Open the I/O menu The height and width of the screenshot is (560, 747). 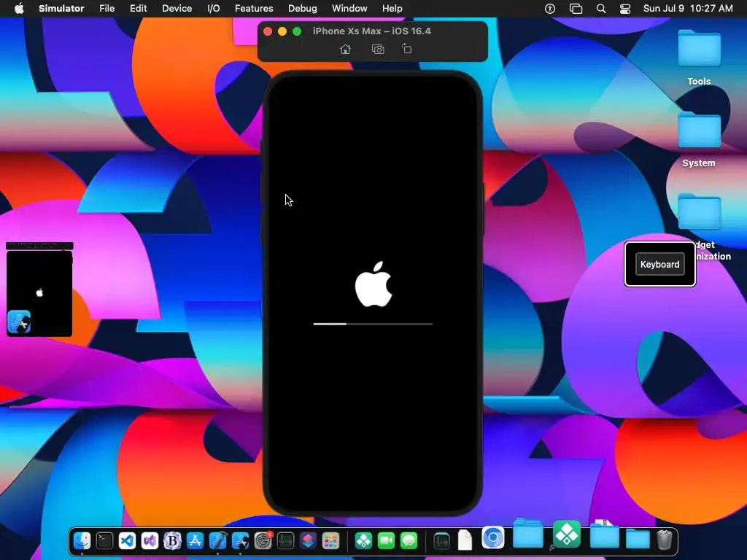(214, 9)
